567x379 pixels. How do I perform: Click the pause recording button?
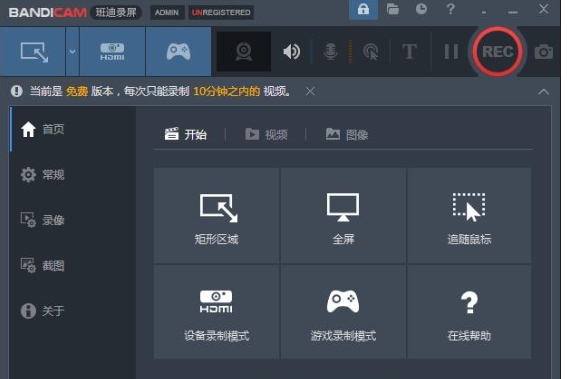pyautogui.click(x=451, y=52)
